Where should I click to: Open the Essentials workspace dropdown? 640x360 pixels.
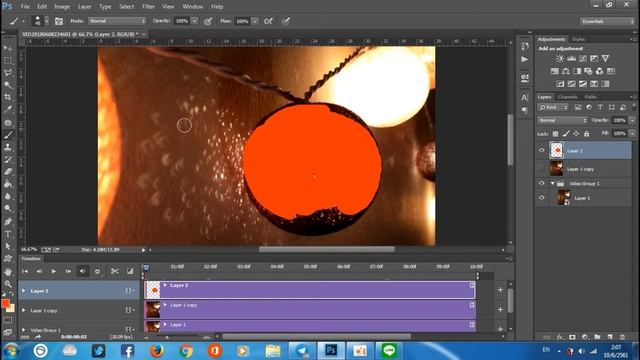pyautogui.click(x=607, y=21)
